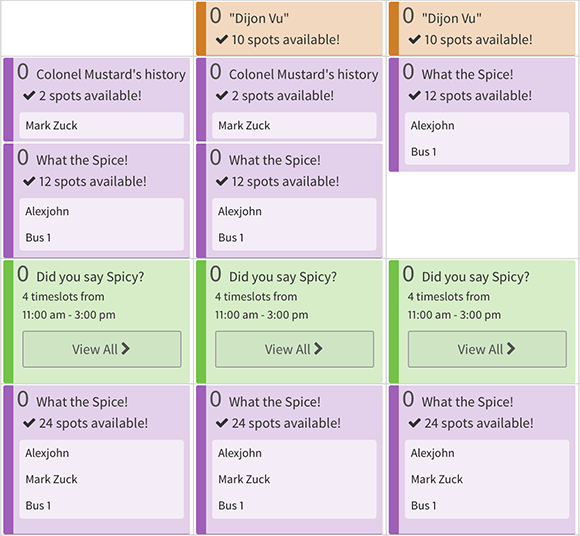This screenshot has width=580, height=536.
Task: Open View All in first Did you say Spicy card
Action: coord(102,349)
